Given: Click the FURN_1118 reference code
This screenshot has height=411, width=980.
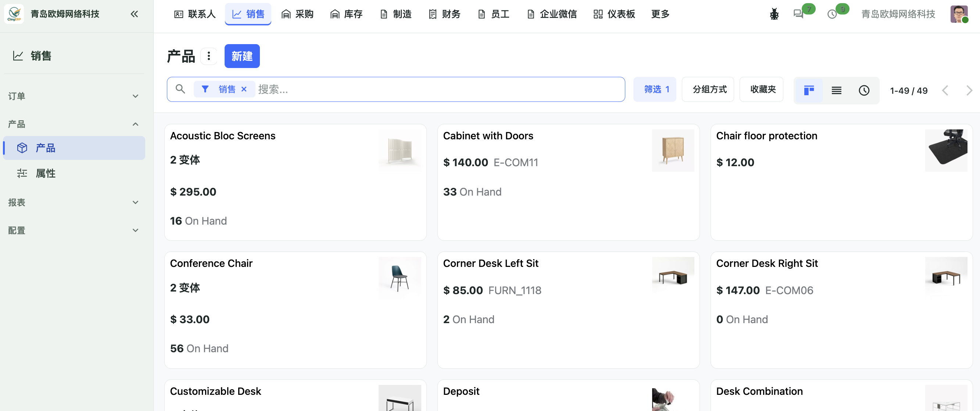Looking at the screenshot, I should 514,290.
